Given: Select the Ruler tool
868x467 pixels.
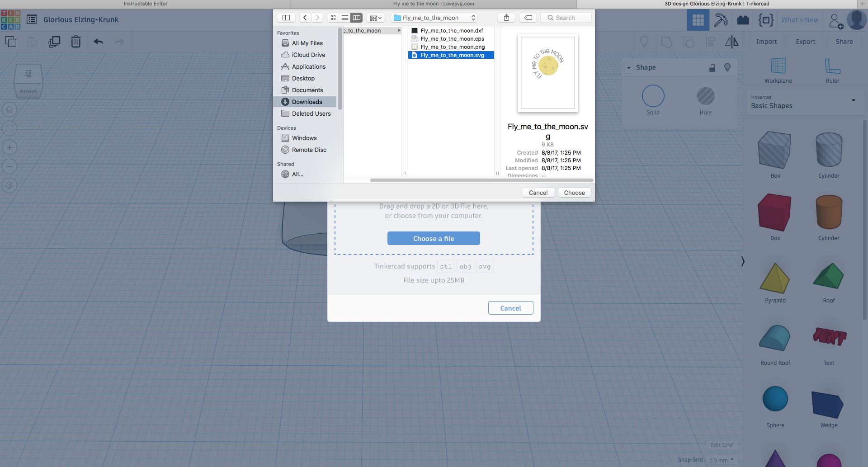Looking at the screenshot, I should pyautogui.click(x=832, y=71).
